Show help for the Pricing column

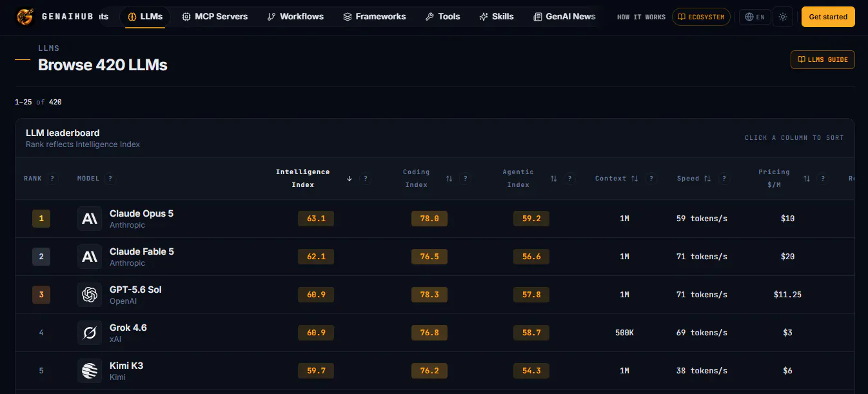[x=823, y=179]
